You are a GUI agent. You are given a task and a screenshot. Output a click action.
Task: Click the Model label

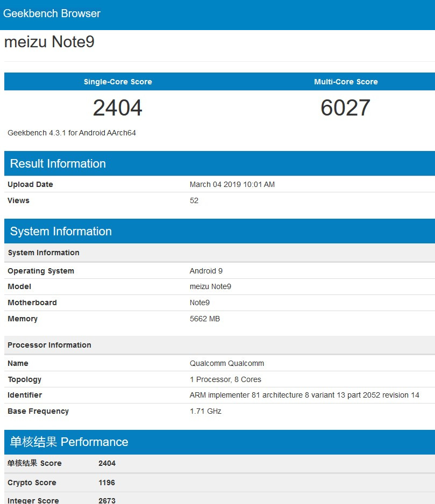19,286
